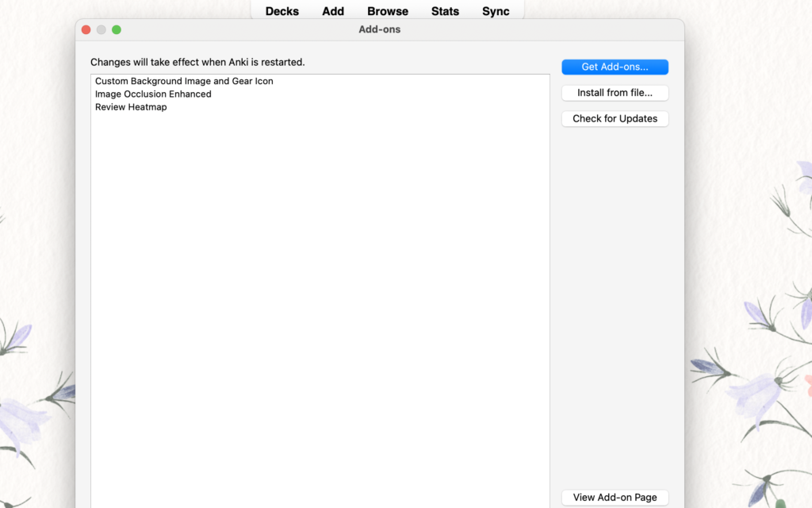Show the Stats screen
The width and height of the screenshot is (812, 508).
[x=445, y=11]
